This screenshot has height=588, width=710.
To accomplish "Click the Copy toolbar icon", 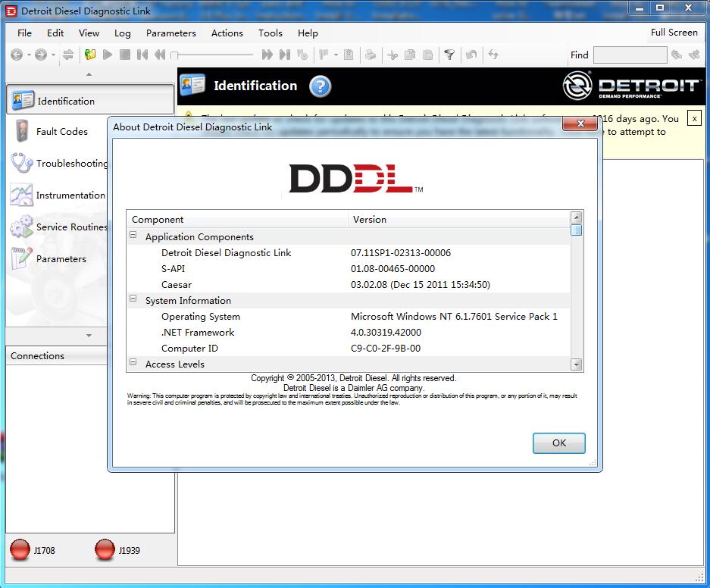I will [x=410, y=55].
